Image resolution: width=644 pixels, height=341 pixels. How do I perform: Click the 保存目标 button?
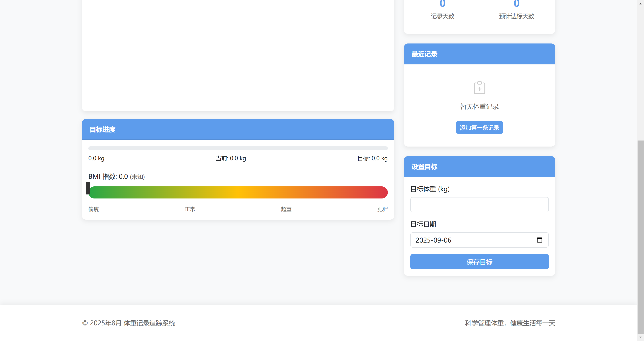[x=479, y=262]
